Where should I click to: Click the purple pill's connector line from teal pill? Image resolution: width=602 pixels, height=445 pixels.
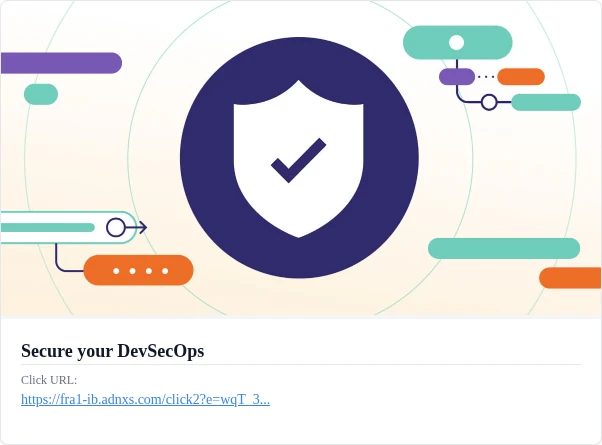tap(457, 64)
